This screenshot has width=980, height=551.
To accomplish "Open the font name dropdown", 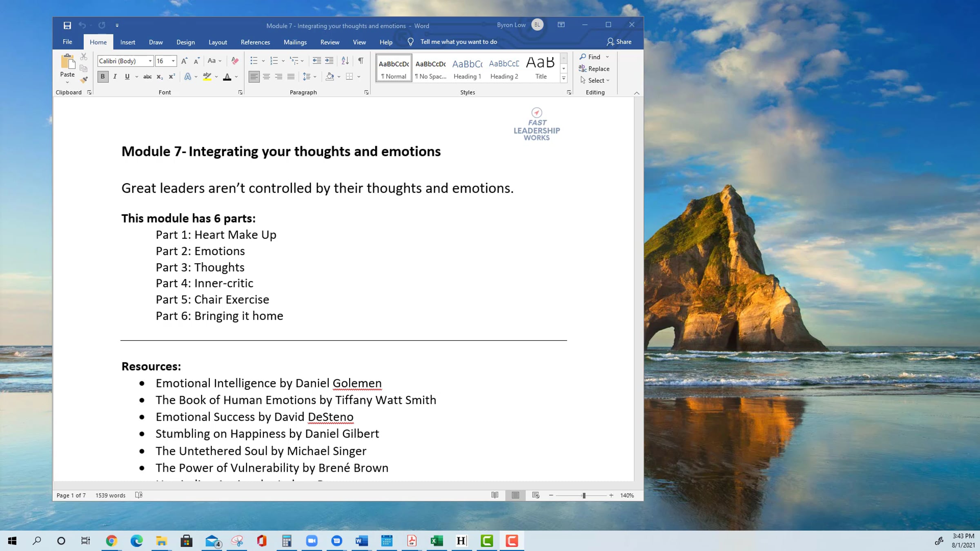I will pyautogui.click(x=150, y=61).
